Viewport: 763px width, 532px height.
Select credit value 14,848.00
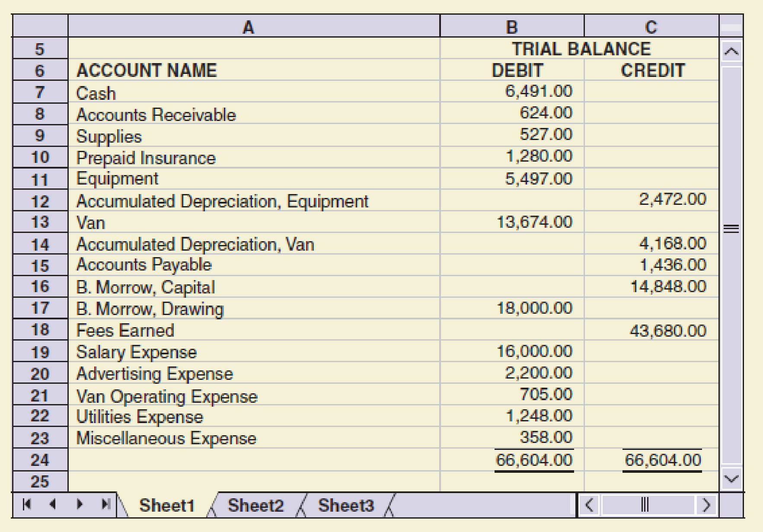(x=651, y=287)
